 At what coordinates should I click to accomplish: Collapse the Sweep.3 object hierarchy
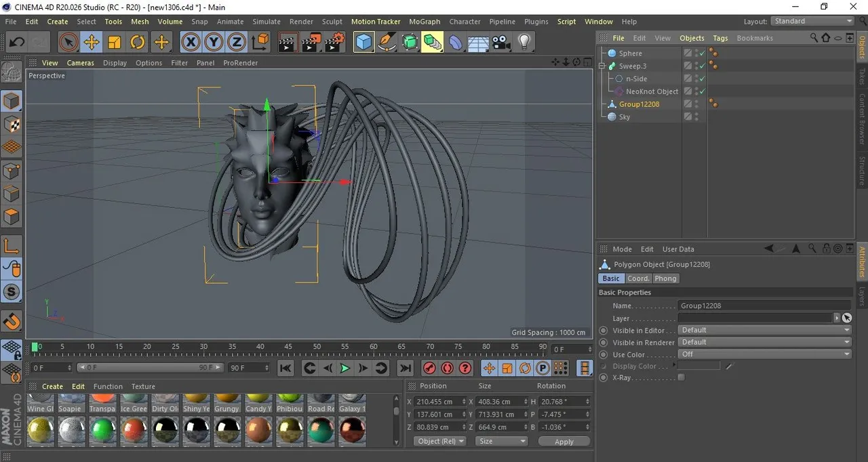pyautogui.click(x=602, y=66)
